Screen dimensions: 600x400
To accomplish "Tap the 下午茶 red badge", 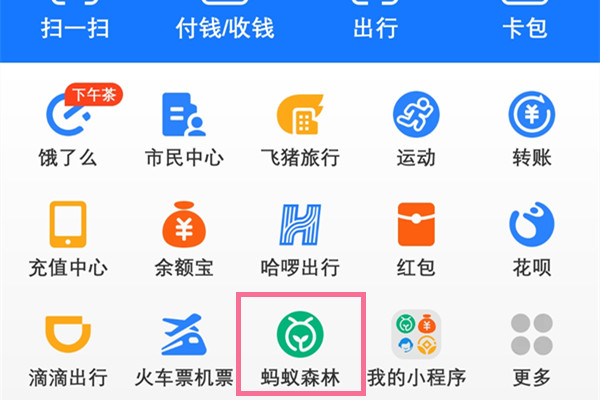I will [x=94, y=95].
